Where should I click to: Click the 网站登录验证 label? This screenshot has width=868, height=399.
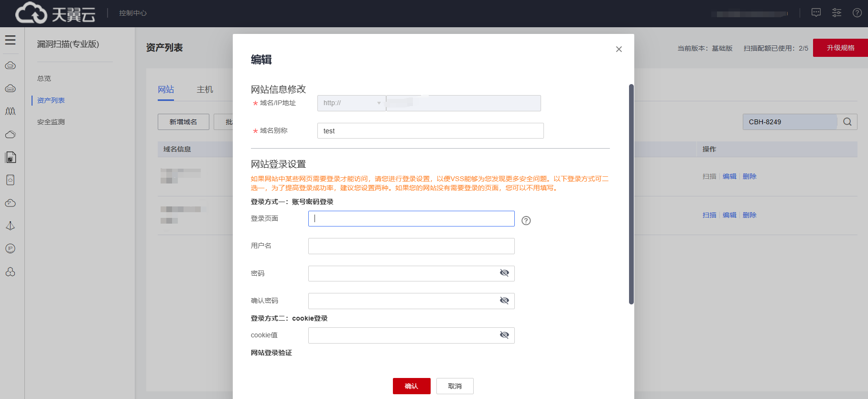point(271,353)
